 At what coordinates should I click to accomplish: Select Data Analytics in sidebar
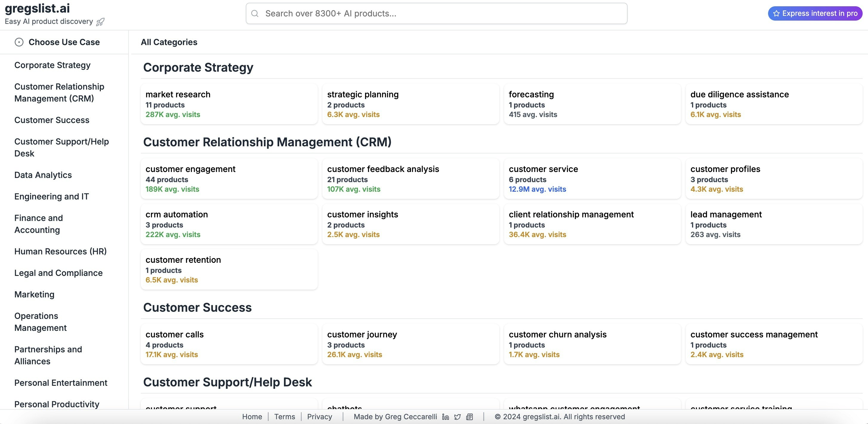[43, 175]
